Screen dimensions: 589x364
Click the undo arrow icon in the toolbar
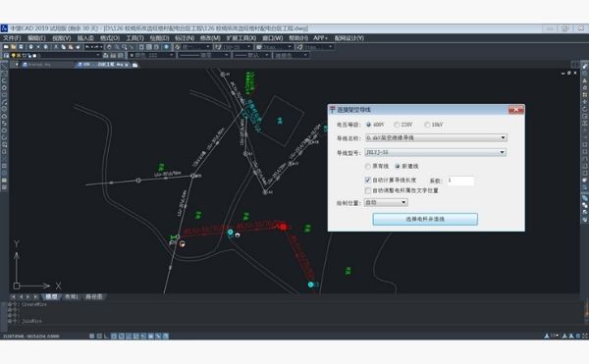click(x=87, y=47)
